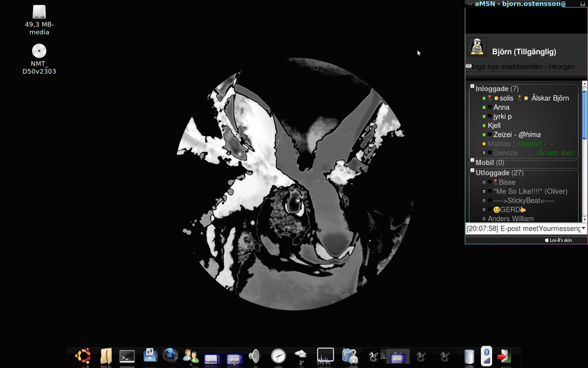588x368 pixels.
Task: Click orange idle dot beside Mattias
Action: 484,144
